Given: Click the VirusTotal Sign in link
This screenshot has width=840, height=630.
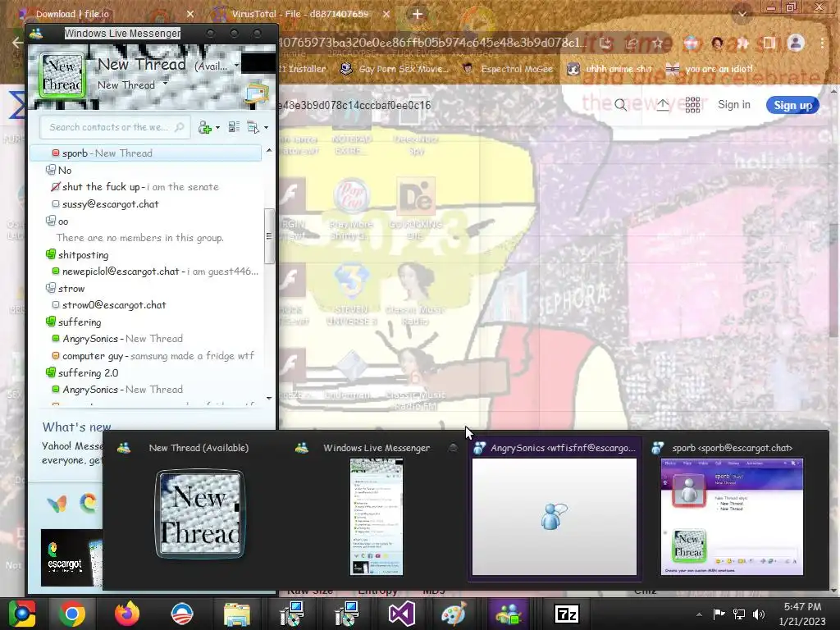Looking at the screenshot, I should (x=734, y=105).
